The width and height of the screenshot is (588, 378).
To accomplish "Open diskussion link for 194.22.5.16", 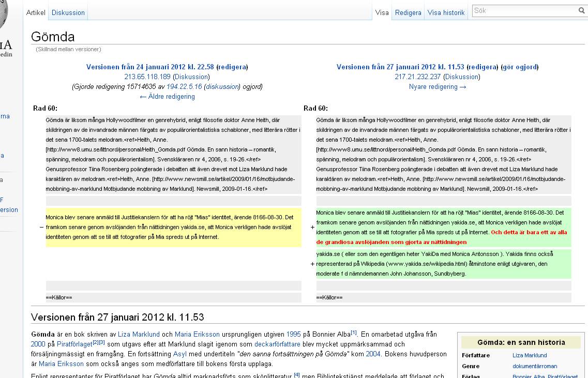I will point(222,86).
